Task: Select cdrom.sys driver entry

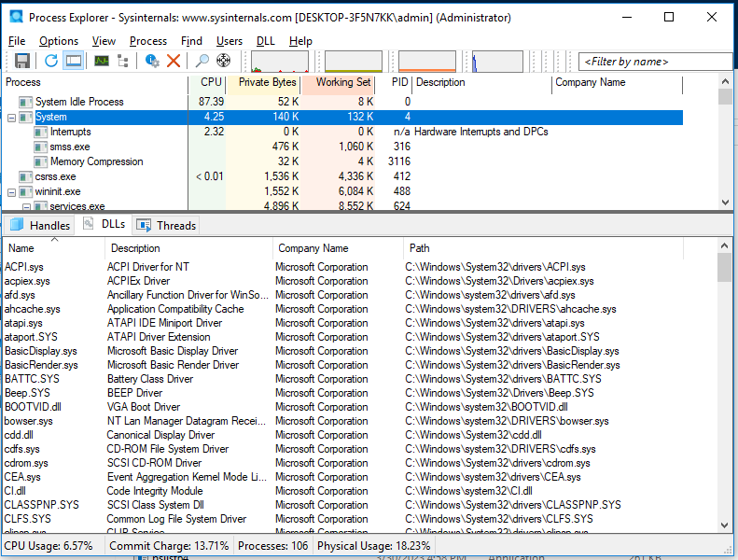Action: pyautogui.click(x=342, y=464)
